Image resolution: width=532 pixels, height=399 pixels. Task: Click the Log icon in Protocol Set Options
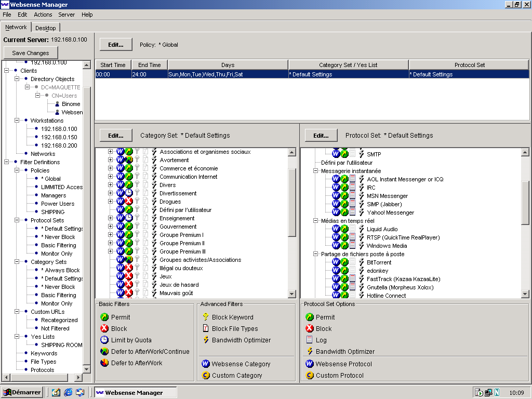click(310, 340)
